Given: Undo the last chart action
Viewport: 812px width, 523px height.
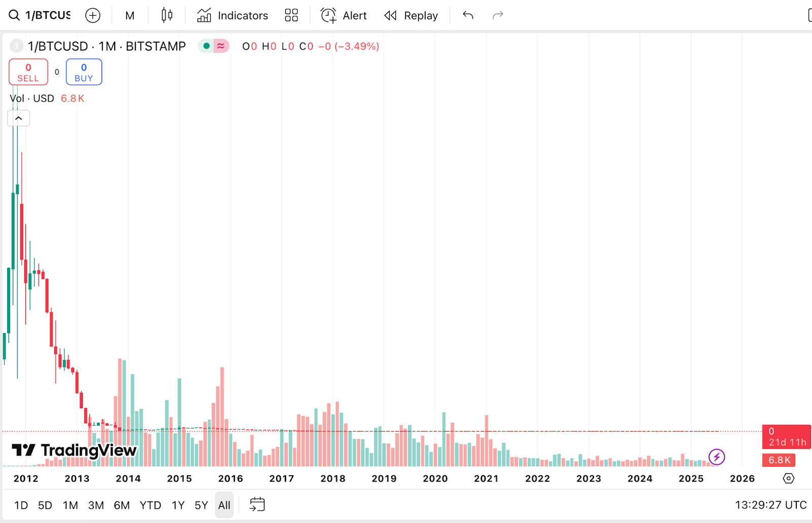Looking at the screenshot, I should pyautogui.click(x=468, y=15).
